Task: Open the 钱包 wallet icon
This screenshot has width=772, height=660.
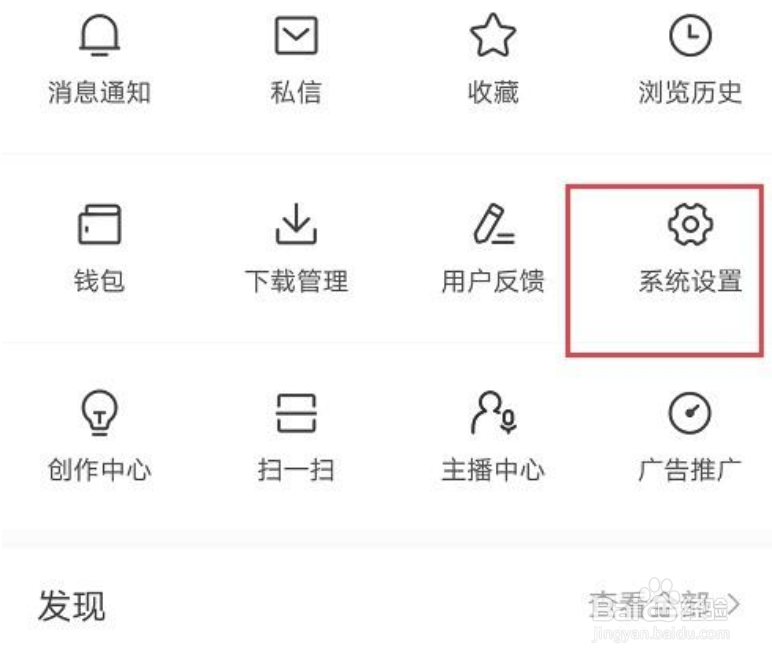Action: [x=99, y=224]
